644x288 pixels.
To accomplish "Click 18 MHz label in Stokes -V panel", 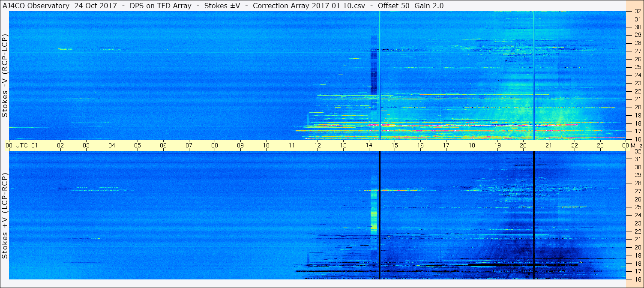I will click(638, 123).
